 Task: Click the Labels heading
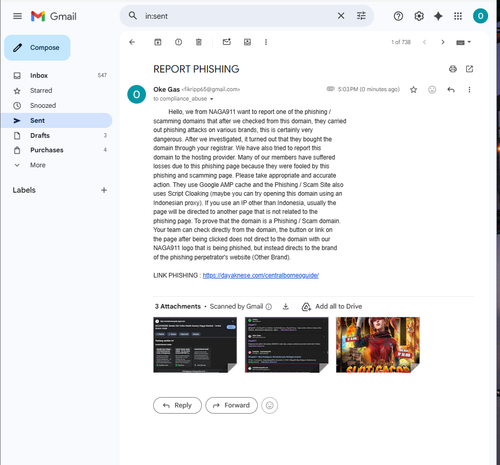point(24,190)
